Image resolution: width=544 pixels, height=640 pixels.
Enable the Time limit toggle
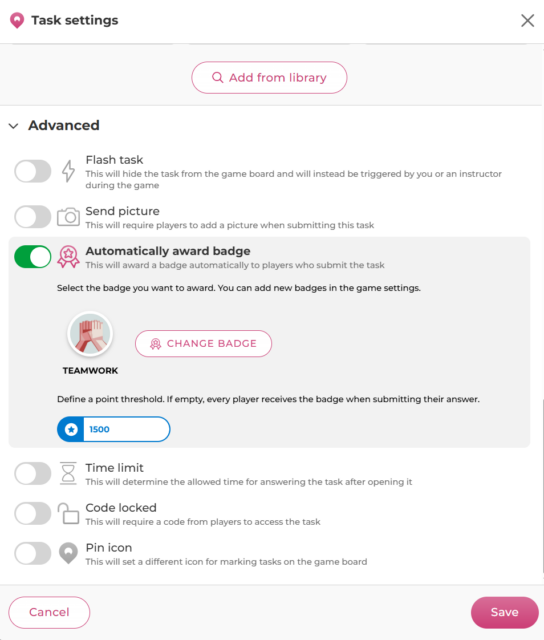pyautogui.click(x=33, y=473)
